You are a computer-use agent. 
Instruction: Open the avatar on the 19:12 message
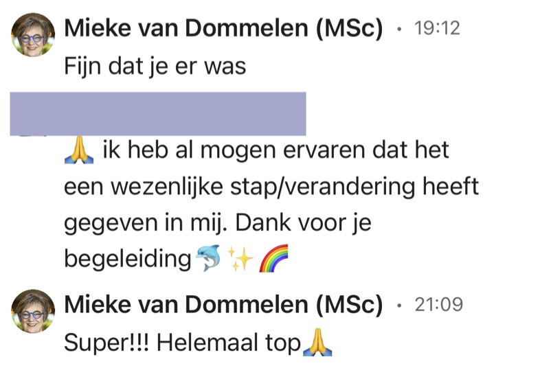[x=33, y=35]
